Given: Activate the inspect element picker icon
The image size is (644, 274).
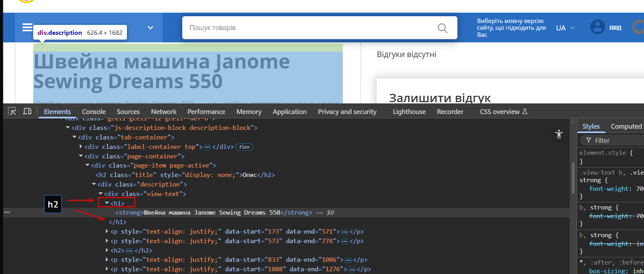Looking at the screenshot, I should point(12,111).
